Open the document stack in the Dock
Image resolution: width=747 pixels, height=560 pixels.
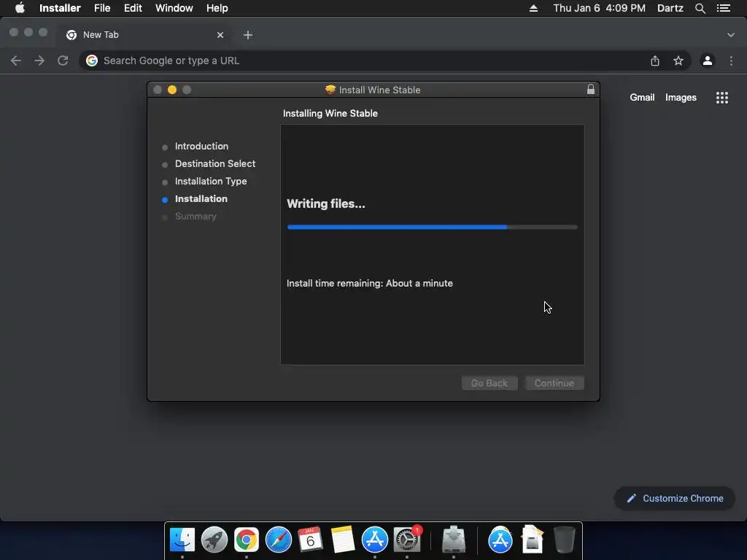pyautogui.click(x=532, y=540)
